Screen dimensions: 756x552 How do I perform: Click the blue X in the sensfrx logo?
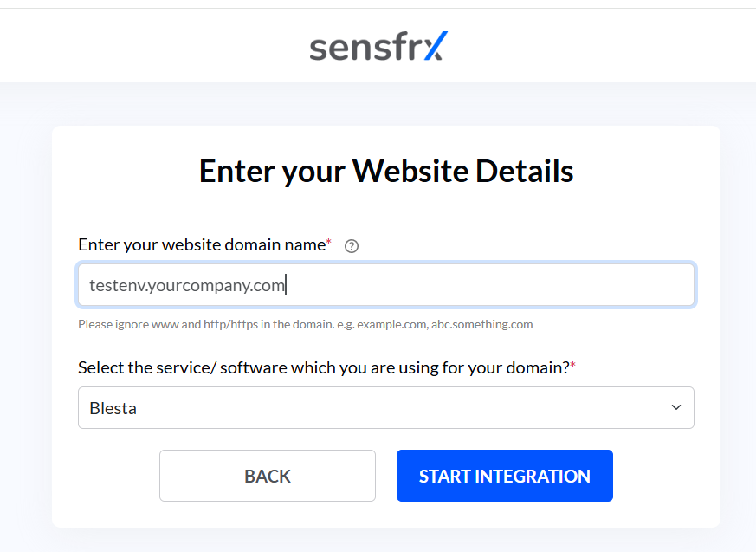point(436,46)
